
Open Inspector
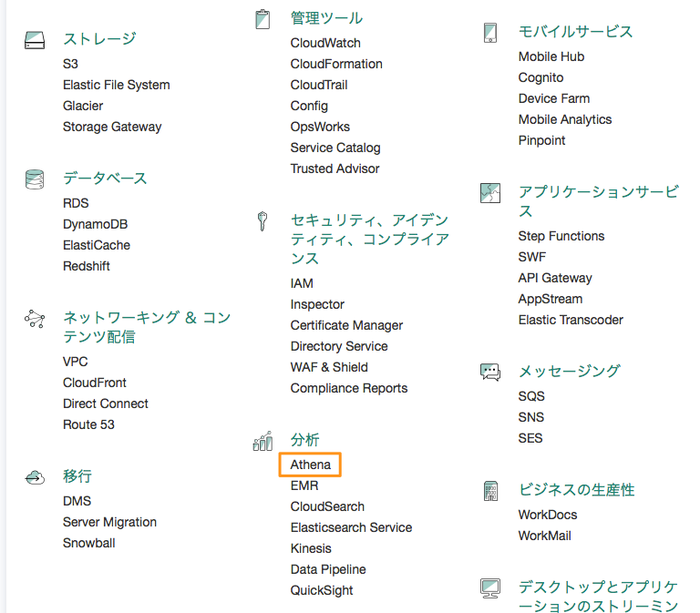[317, 304]
